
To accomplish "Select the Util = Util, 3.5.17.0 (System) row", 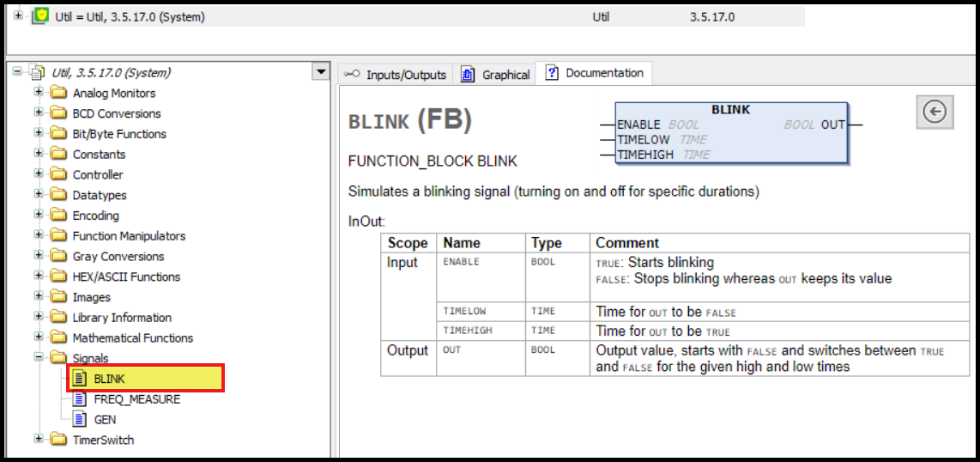I will tap(406, 17).
